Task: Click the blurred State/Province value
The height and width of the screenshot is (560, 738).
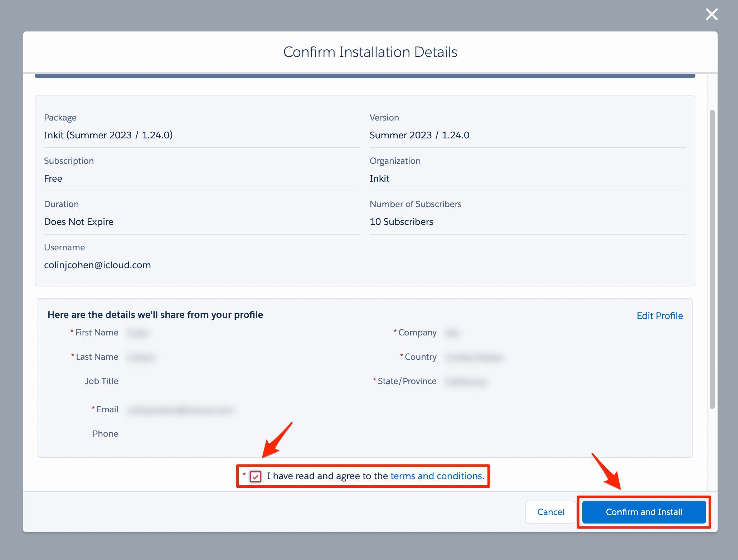Action: click(x=466, y=382)
